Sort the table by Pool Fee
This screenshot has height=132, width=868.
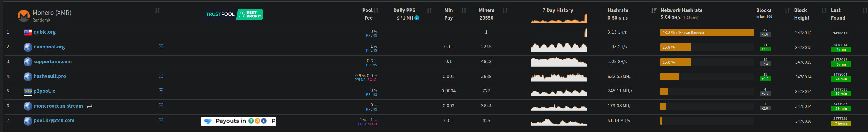click(x=376, y=11)
